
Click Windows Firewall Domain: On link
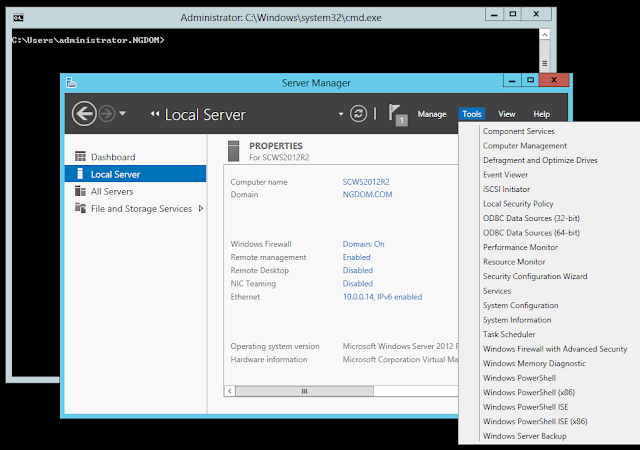(x=363, y=244)
